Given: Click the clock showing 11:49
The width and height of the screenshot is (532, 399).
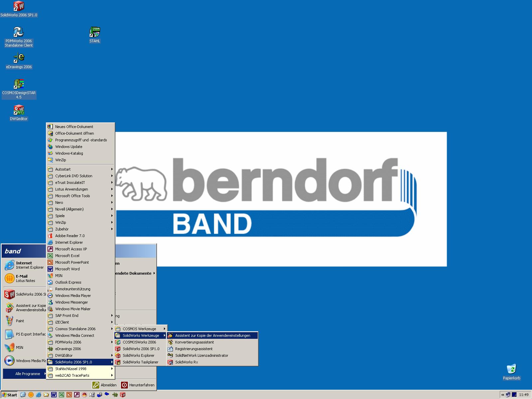Looking at the screenshot, I should click(x=524, y=395).
